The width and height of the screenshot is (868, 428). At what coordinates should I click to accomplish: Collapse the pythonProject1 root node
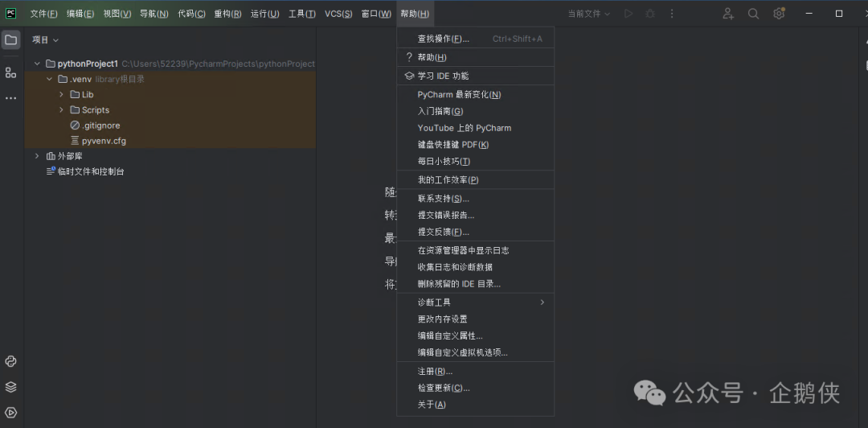(36, 64)
